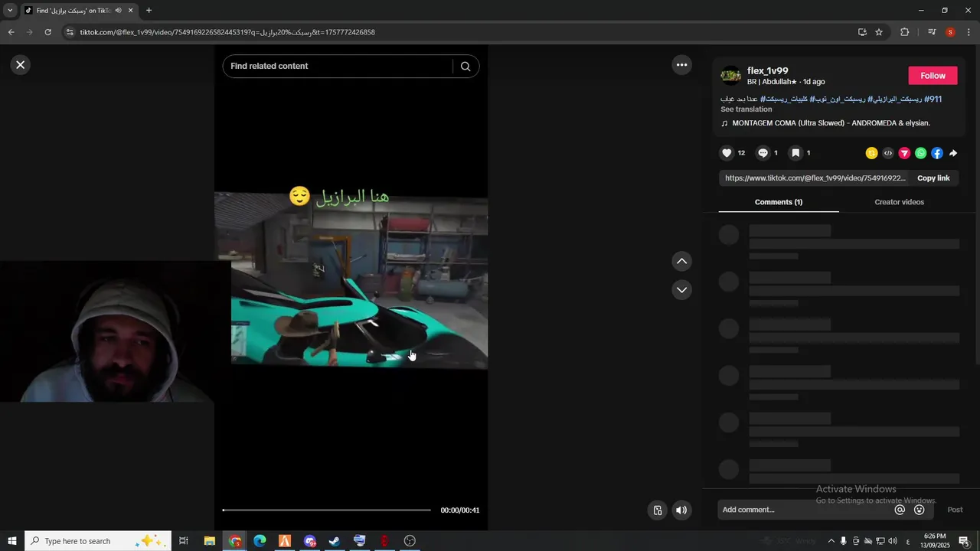Screen dimensions: 980x551
Task: Click the flex_1v99 profile avatar
Action: [x=730, y=75]
